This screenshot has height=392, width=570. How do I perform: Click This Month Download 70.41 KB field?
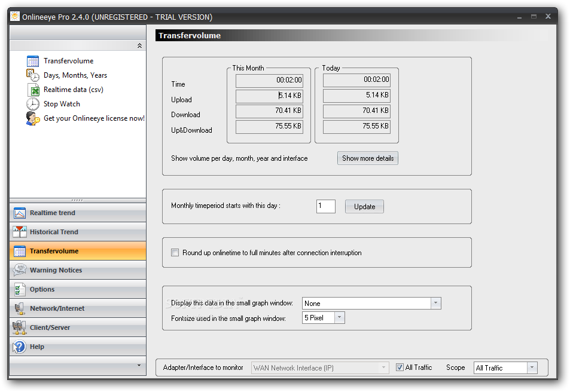point(269,111)
